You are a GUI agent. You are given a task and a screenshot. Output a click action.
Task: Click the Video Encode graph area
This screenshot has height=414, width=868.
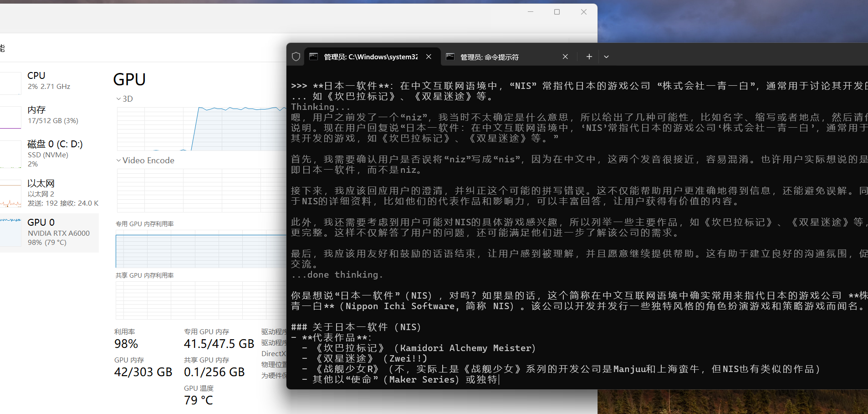click(x=201, y=191)
